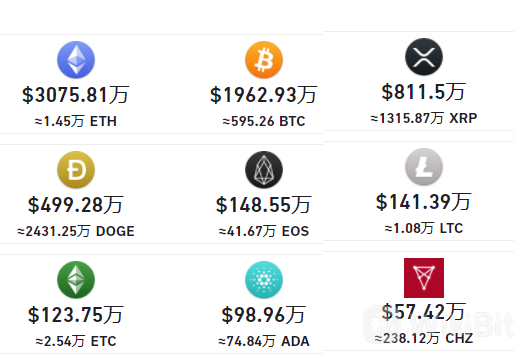Open the $811.5万 XRP value
The width and height of the screenshot is (529, 360).
(x=423, y=92)
